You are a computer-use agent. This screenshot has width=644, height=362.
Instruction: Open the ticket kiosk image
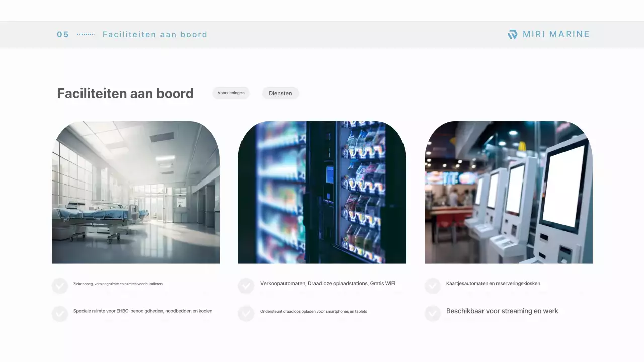(508, 192)
